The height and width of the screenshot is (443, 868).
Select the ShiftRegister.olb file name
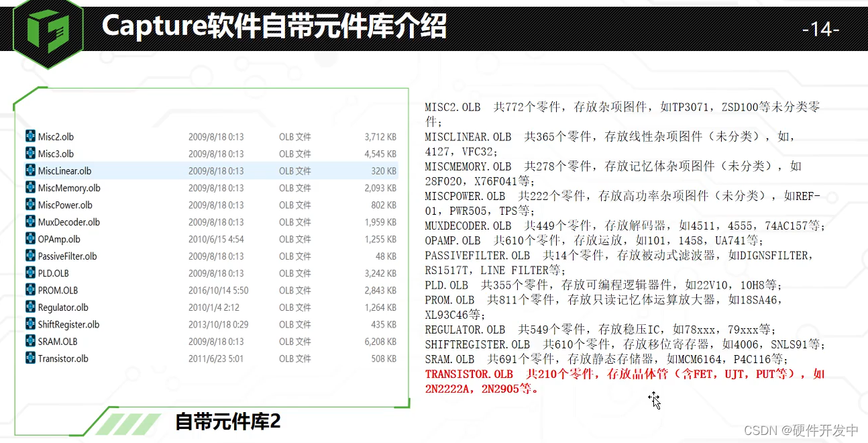(68, 324)
